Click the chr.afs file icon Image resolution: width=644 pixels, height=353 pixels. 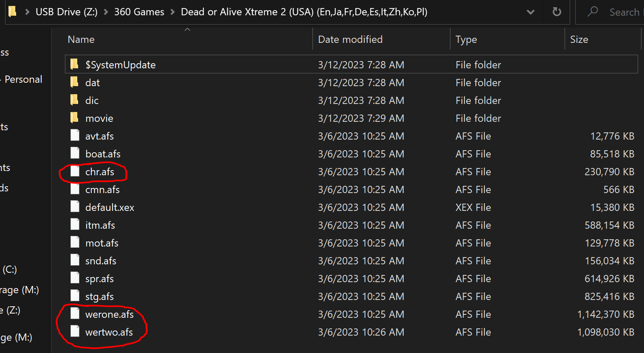click(x=75, y=171)
